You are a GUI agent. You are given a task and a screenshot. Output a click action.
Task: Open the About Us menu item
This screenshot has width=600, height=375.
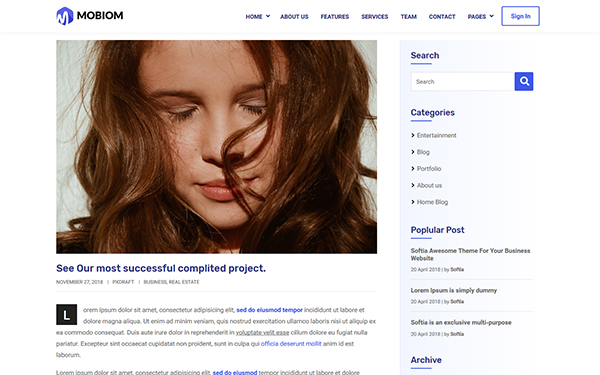pos(294,16)
